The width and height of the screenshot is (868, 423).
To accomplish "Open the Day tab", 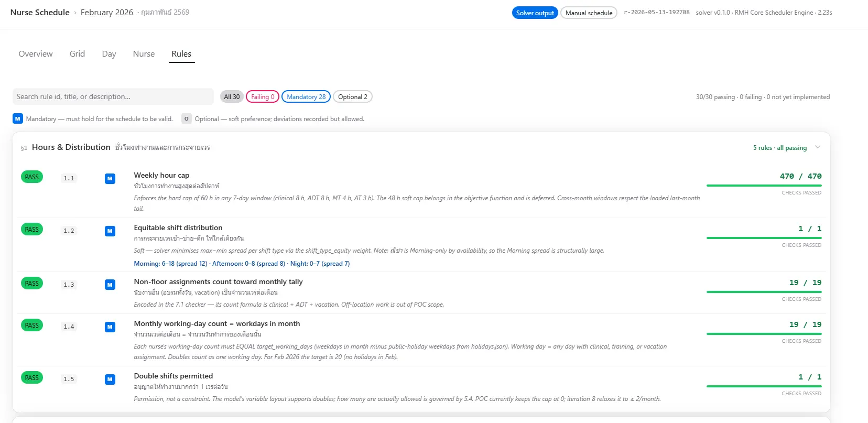I will pyautogui.click(x=109, y=54).
